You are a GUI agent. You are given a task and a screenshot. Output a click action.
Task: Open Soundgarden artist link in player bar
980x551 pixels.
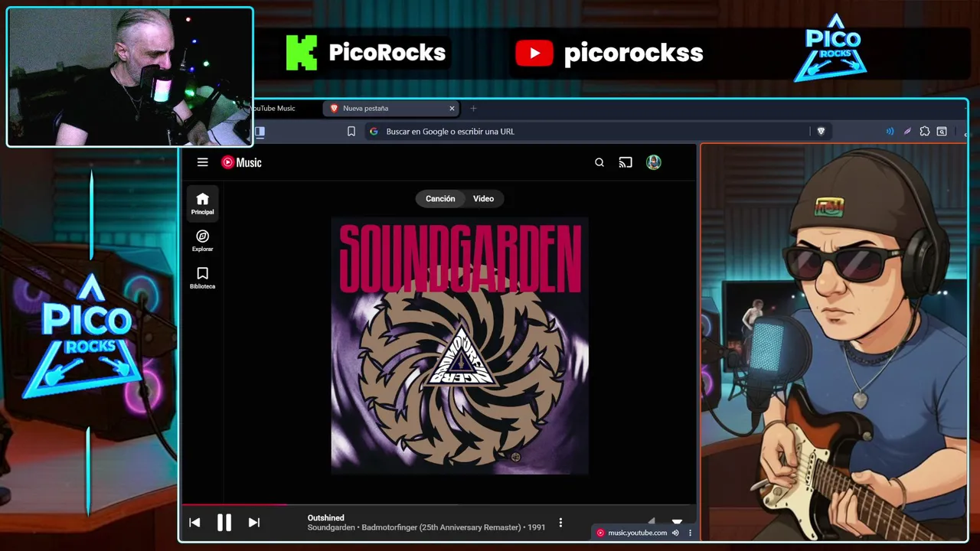point(331,527)
